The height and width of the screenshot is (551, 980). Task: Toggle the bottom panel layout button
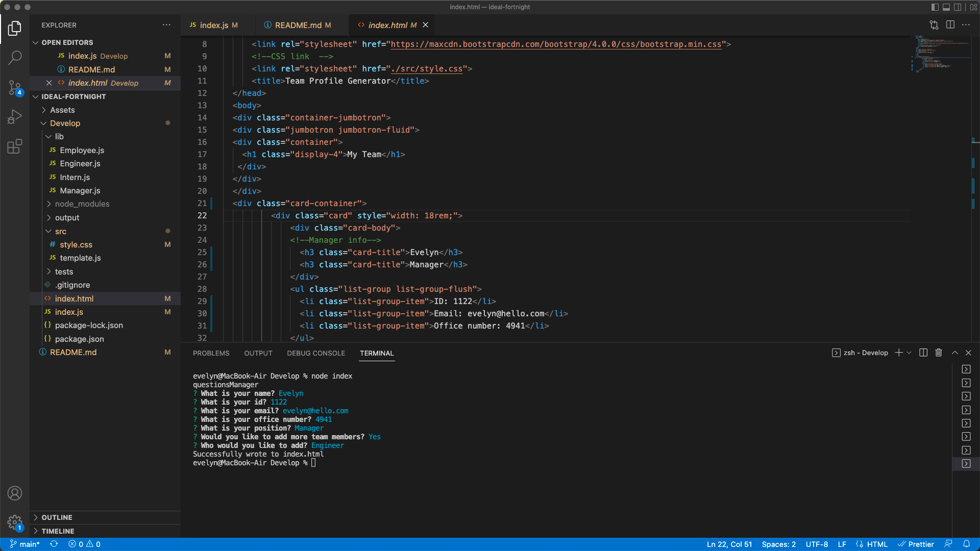tap(946, 7)
